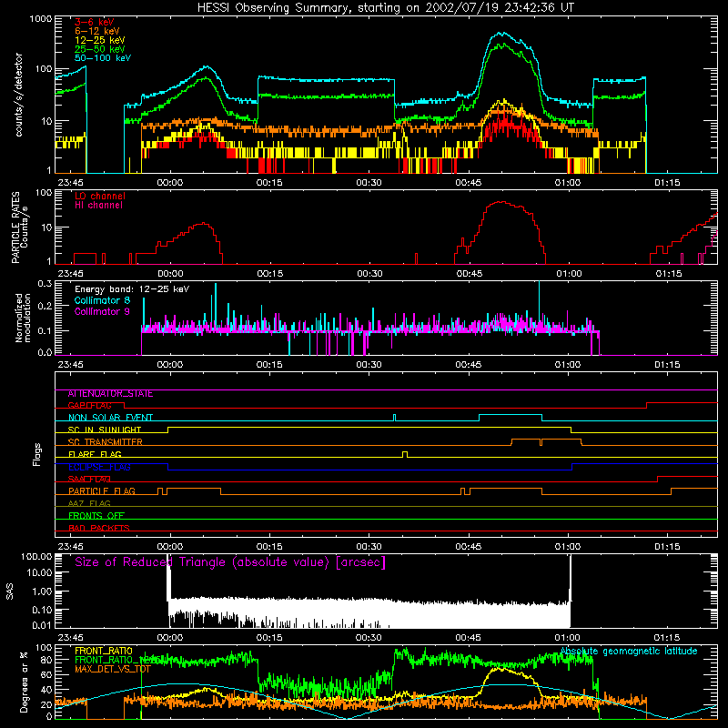Click the 01:15 tick label under top plot
The image size is (728, 728).
tap(667, 183)
